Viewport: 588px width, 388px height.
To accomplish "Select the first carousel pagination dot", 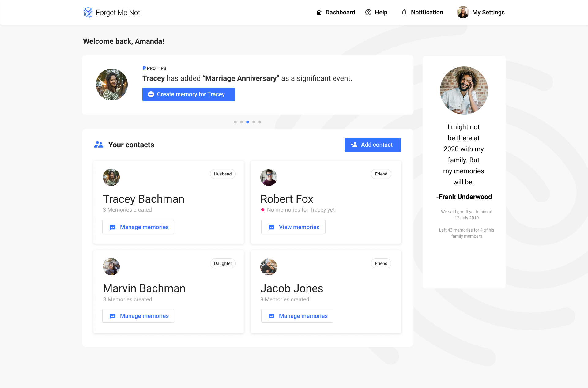I will coord(235,122).
